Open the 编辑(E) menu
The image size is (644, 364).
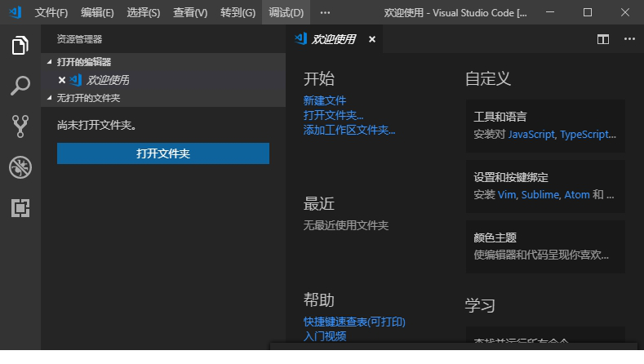click(97, 13)
